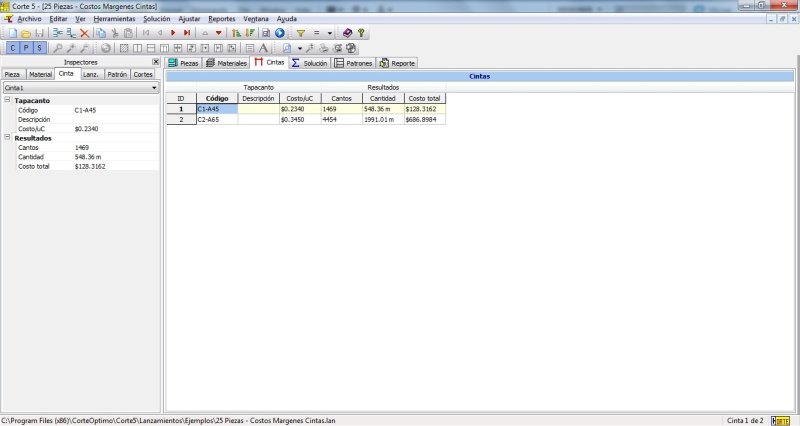Click the yellow funnel filter icon
This screenshot has height=426, width=800.
(x=300, y=33)
